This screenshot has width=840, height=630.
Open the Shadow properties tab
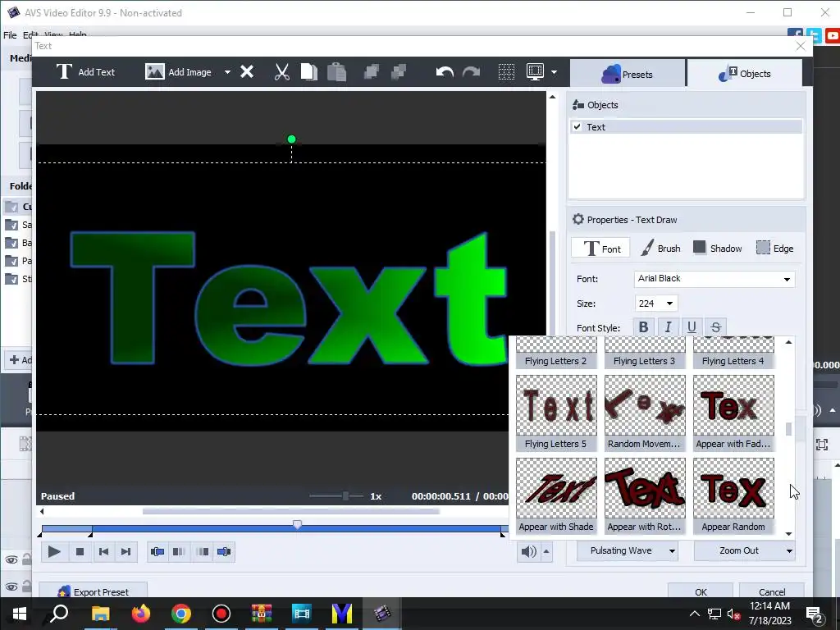coord(718,249)
